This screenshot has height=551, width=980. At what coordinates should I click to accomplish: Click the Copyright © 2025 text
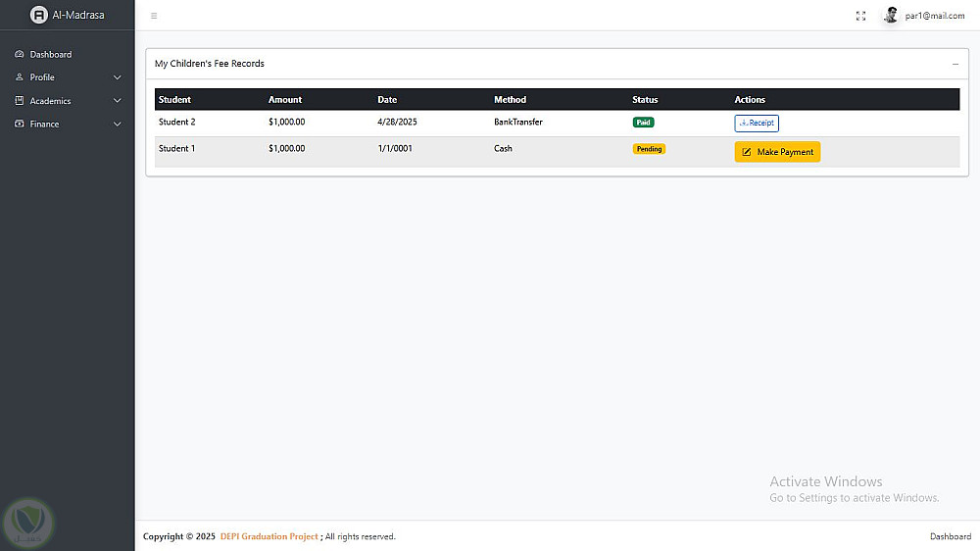coord(178,536)
